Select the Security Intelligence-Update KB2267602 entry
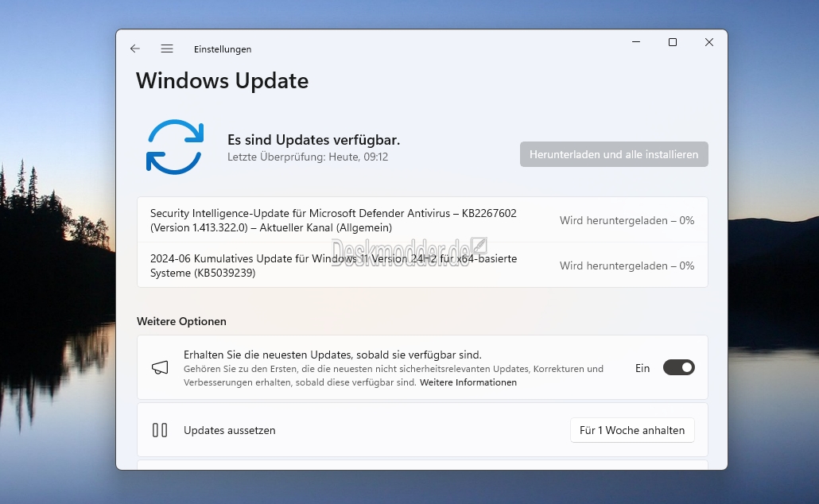The height and width of the screenshot is (504, 819). pyautogui.click(x=422, y=220)
